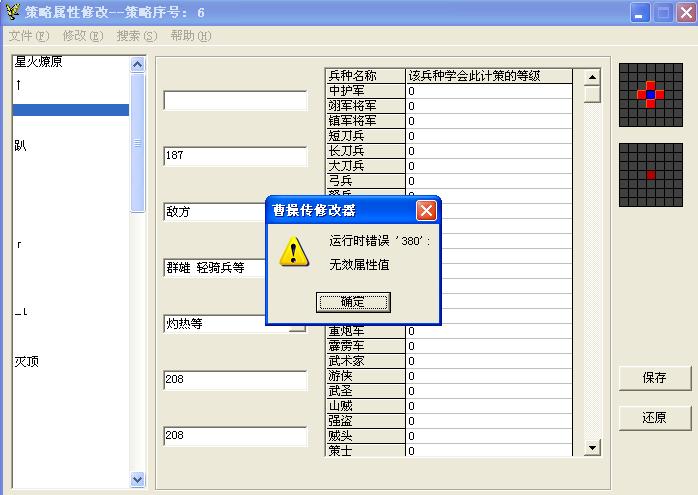Click the input field containing 187
The image size is (698, 495).
click(235, 156)
